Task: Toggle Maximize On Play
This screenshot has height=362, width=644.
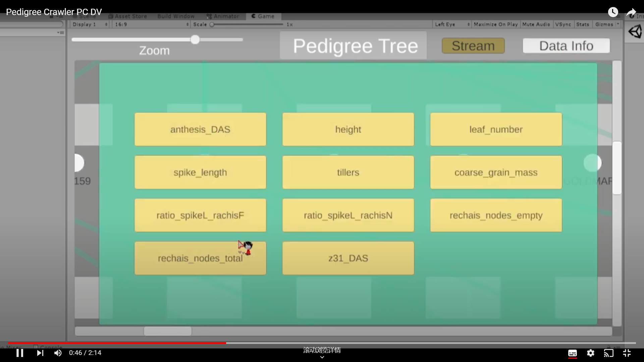Action: click(x=495, y=24)
